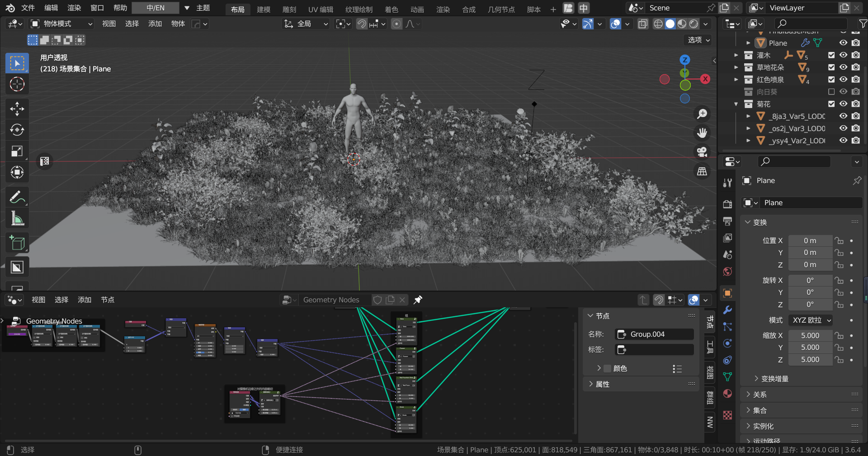This screenshot has height=456, width=868.
Task: Open the 渲染 top menu
Action: (x=74, y=8)
